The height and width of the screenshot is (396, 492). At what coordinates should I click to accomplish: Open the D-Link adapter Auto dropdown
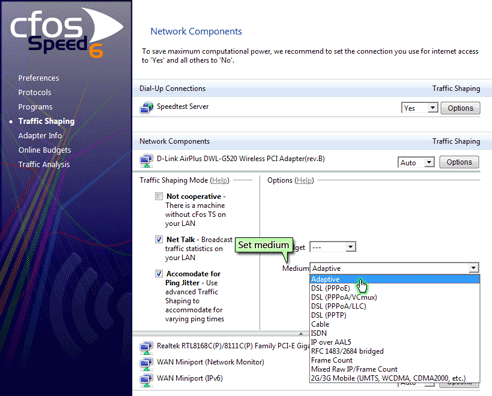(416, 162)
